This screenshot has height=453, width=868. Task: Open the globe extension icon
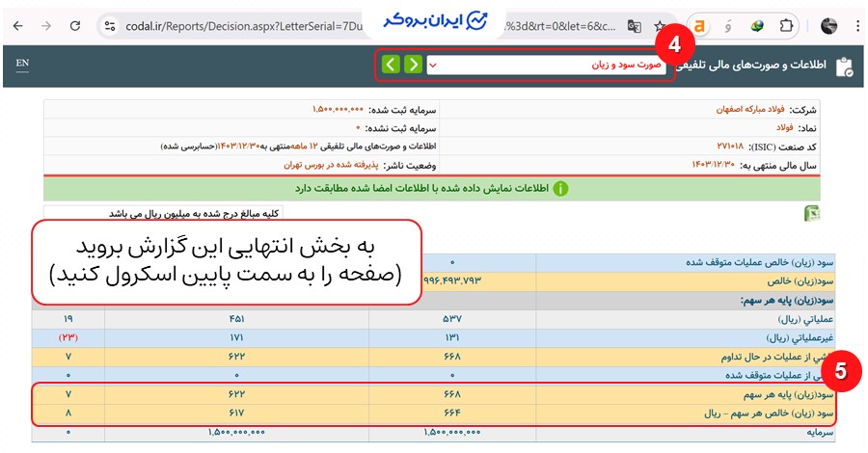point(757,26)
